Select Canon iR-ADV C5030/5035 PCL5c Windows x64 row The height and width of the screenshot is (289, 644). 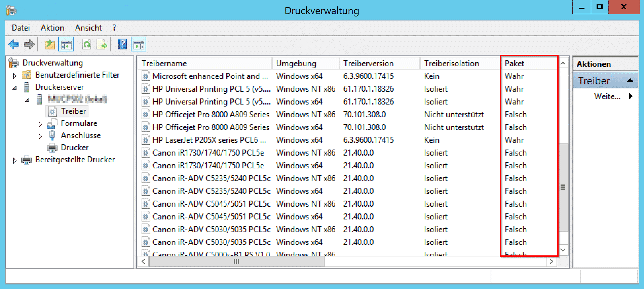pos(348,242)
